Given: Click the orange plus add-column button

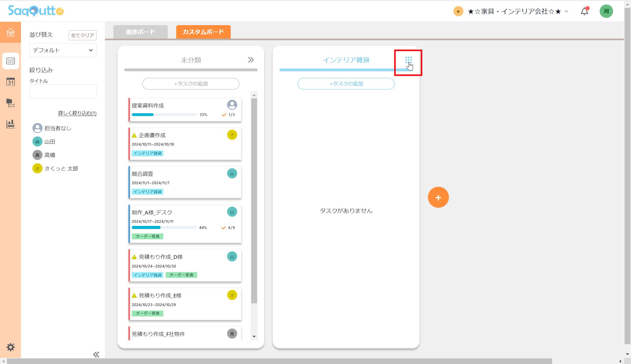Looking at the screenshot, I should pyautogui.click(x=438, y=197).
